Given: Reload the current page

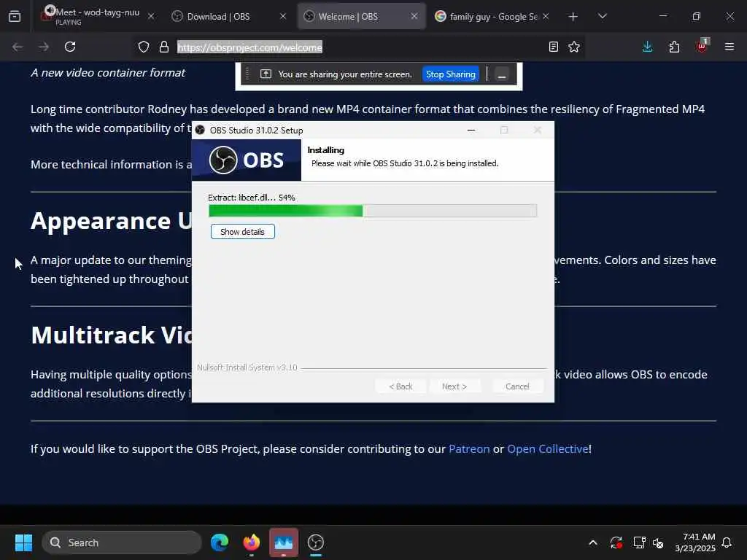Looking at the screenshot, I should click(x=70, y=47).
